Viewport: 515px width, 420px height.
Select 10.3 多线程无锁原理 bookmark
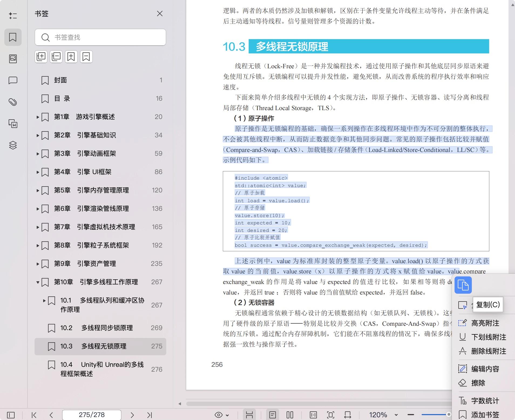100,346
